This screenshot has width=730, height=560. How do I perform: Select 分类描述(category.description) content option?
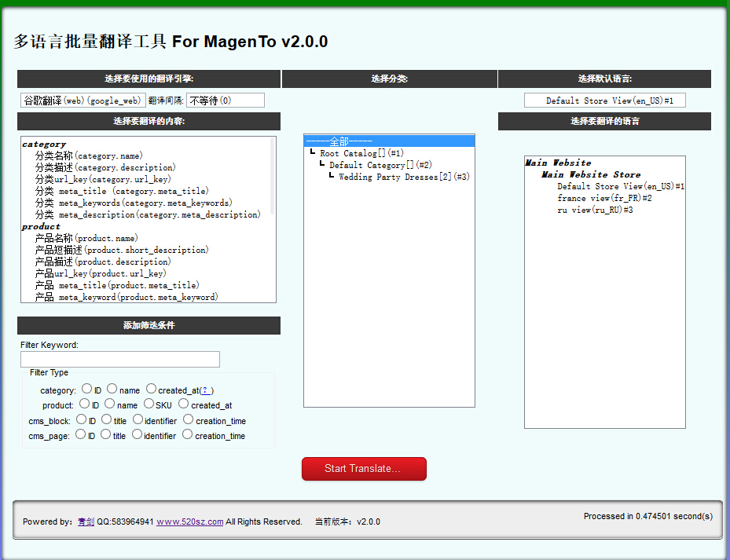[145, 167]
